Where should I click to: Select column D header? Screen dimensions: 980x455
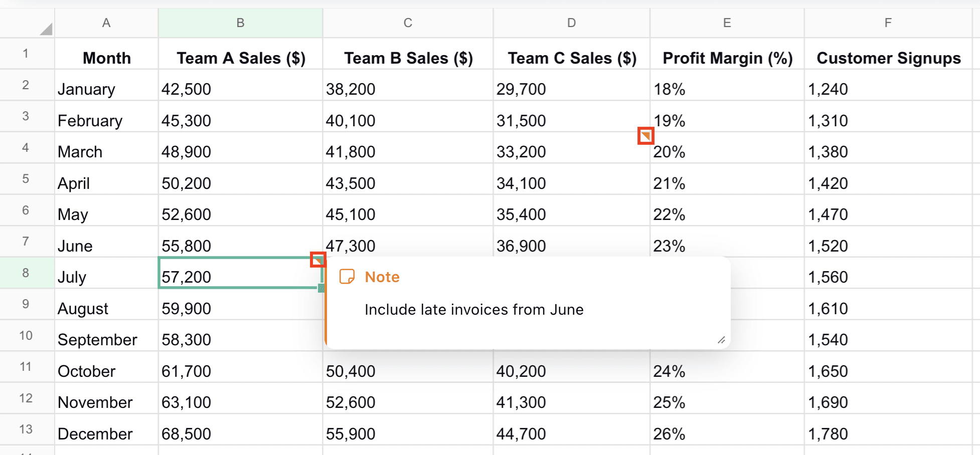pyautogui.click(x=571, y=23)
